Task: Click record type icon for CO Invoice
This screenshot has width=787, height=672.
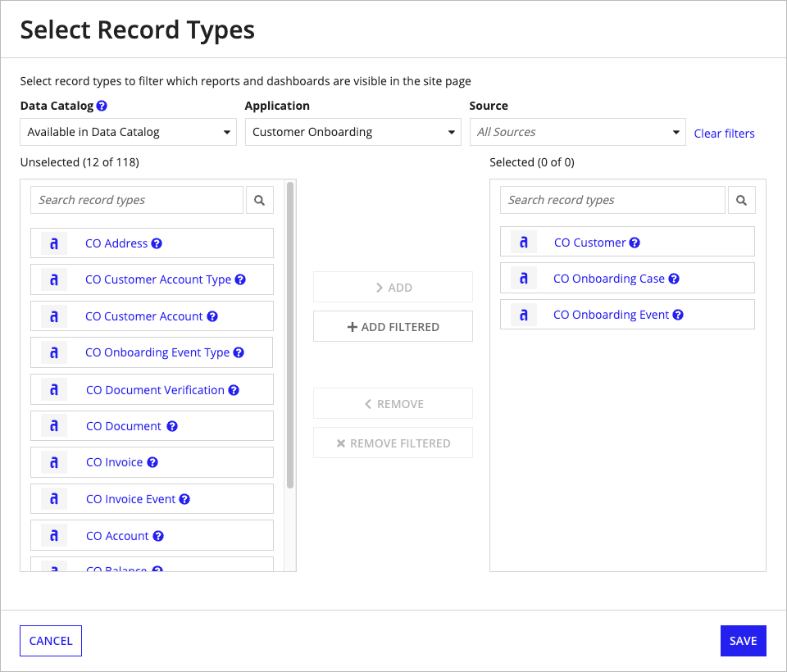Action: click(54, 462)
